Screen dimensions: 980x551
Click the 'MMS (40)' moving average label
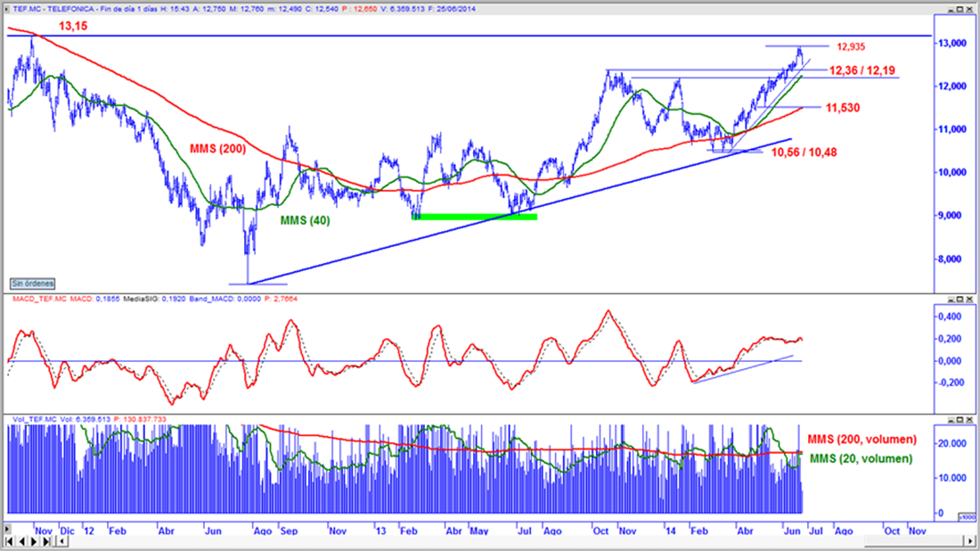coord(305,220)
